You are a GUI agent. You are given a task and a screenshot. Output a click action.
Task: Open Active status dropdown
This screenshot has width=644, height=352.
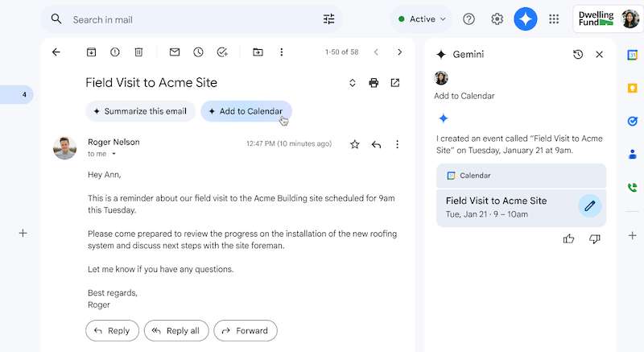coord(422,19)
